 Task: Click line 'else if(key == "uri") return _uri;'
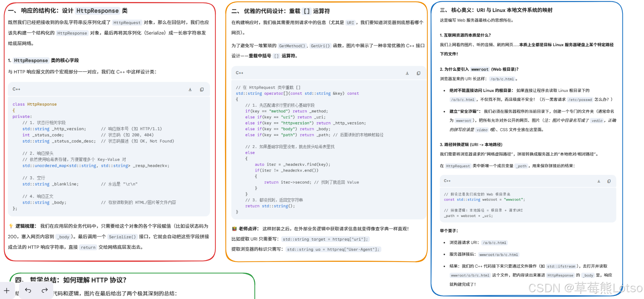click(285, 117)
